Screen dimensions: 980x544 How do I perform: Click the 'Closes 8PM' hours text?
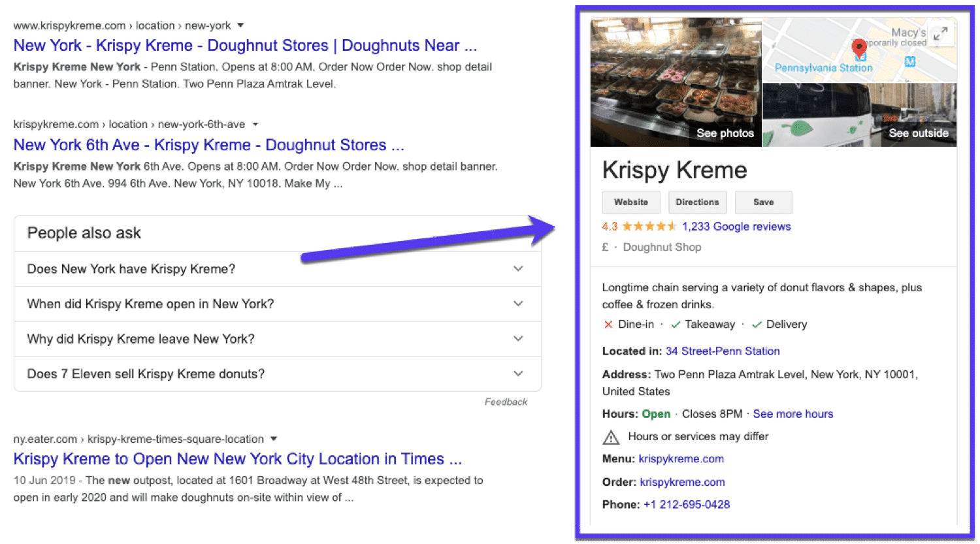712,414
